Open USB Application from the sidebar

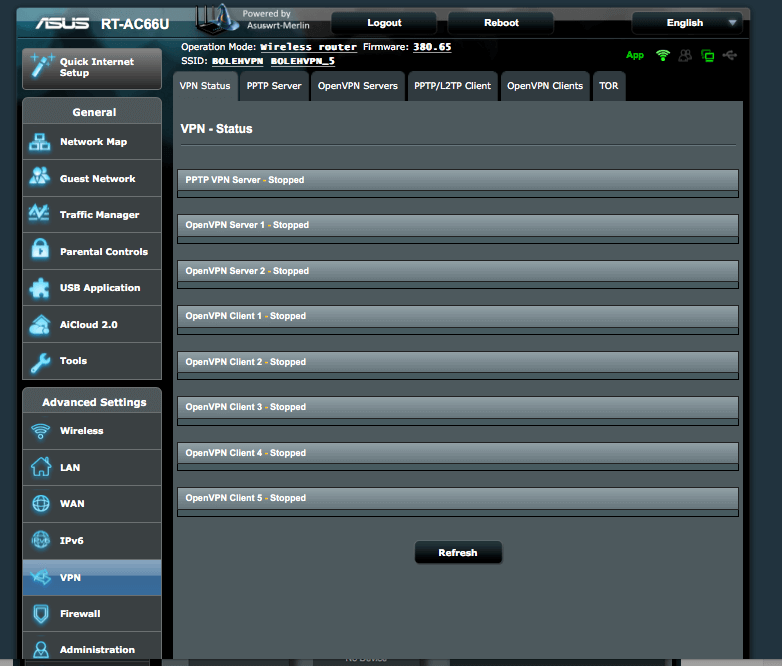tap(92, 288)
